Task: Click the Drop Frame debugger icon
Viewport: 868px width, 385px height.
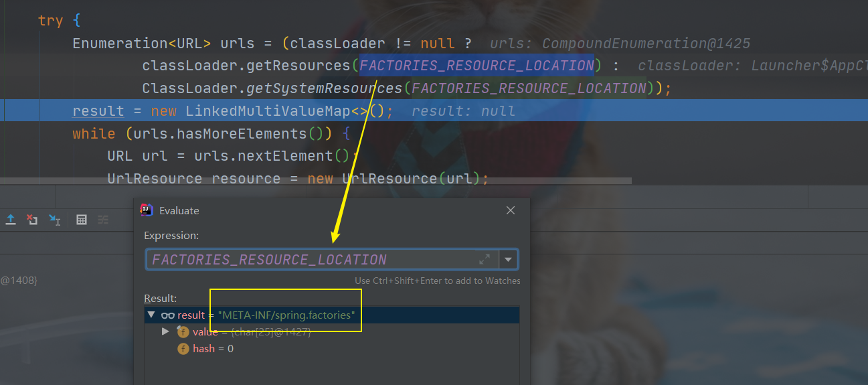Action: (x=32, y=219)
